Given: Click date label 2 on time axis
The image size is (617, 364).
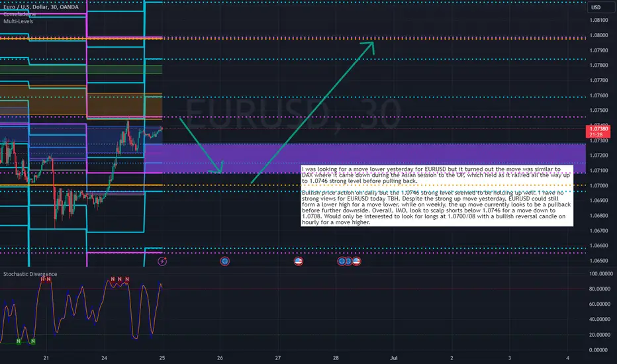Looking at the screenshot, I should point(451,358).
